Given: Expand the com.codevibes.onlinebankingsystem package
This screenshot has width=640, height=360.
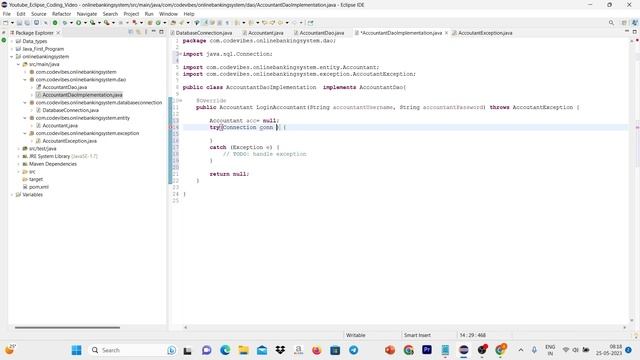Looking at the screenshot, I should tap(25, 72).
